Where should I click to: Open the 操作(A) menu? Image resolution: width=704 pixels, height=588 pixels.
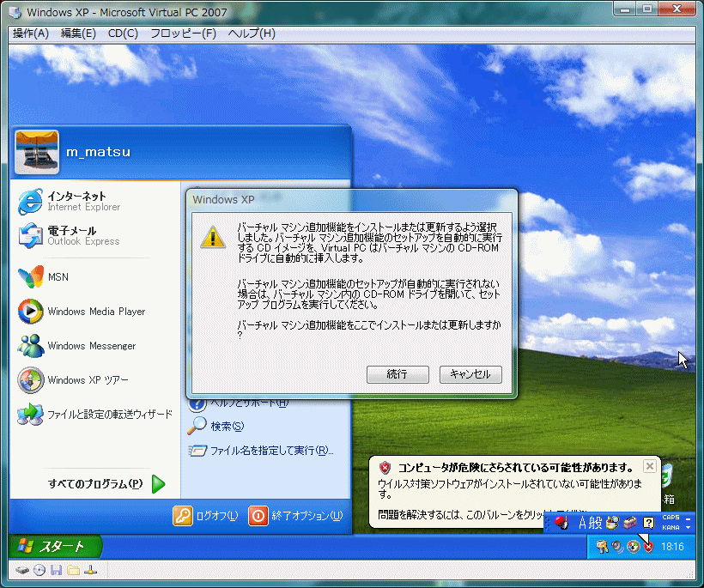tap(31, 33)
